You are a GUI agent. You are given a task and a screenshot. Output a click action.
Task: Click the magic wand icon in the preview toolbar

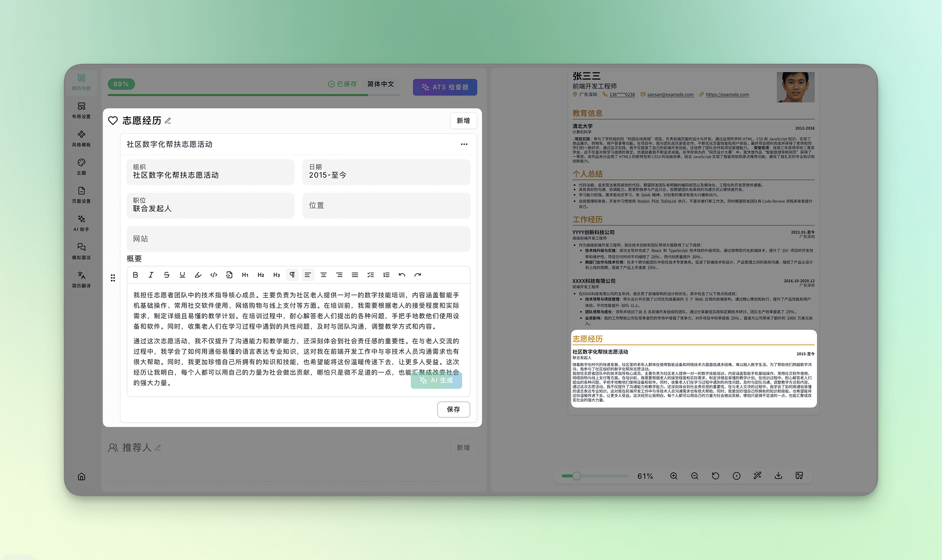pos(757,476)
